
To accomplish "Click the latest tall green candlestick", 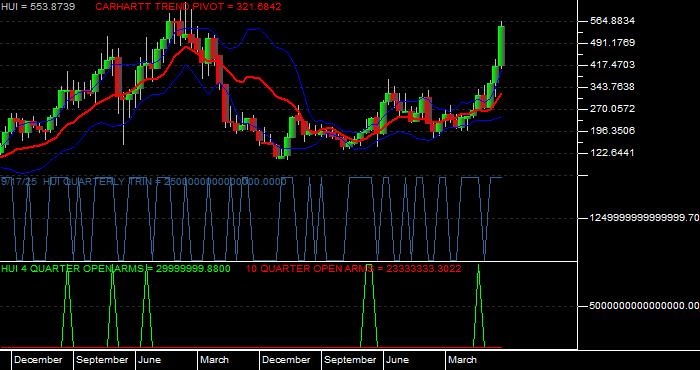I will pyautogui.click(x=501, y=46).
